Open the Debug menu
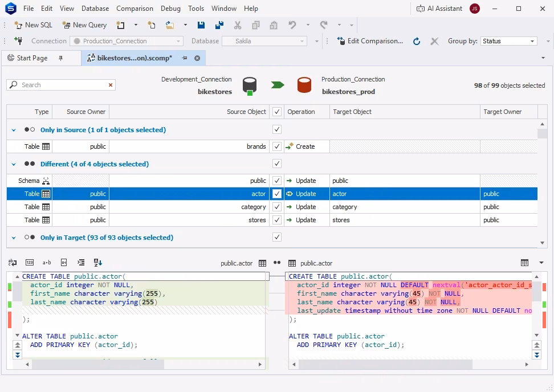Viewport: 554px width, 392px height. 170,9
